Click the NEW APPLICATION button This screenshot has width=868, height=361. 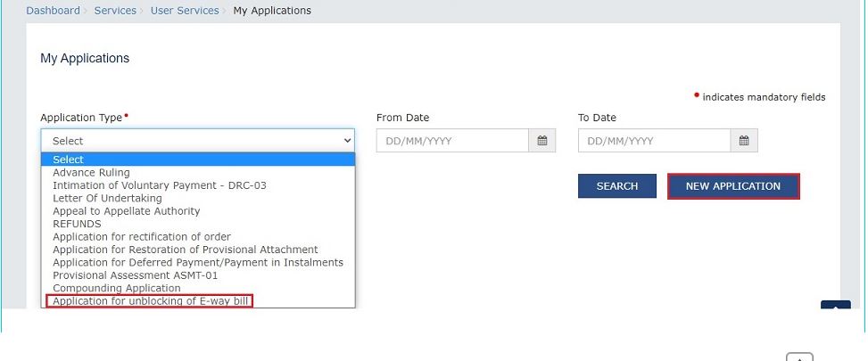coord(733,186)
